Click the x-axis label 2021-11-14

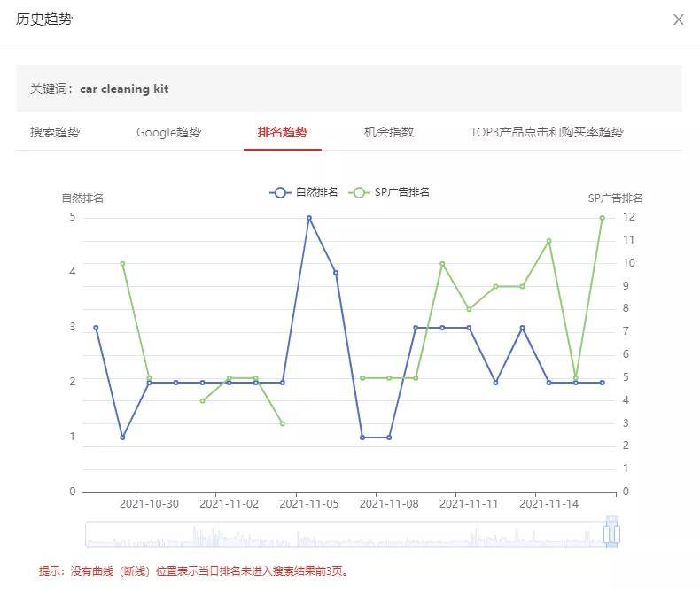tap(549, 504)
